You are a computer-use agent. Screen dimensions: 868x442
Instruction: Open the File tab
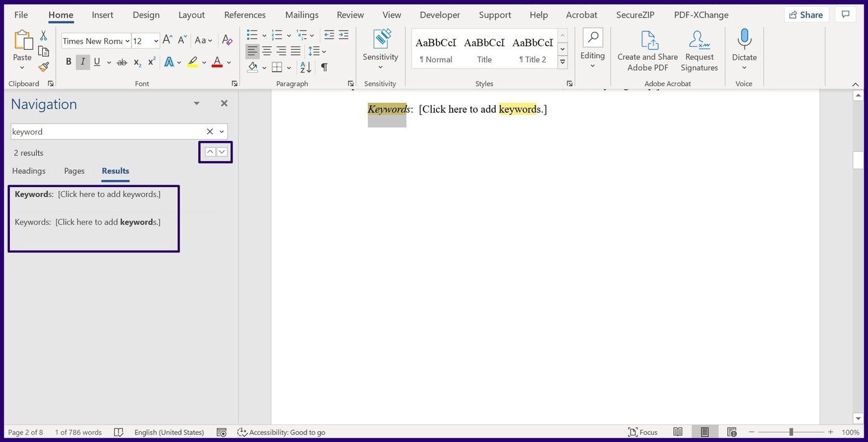pos(21,14)
